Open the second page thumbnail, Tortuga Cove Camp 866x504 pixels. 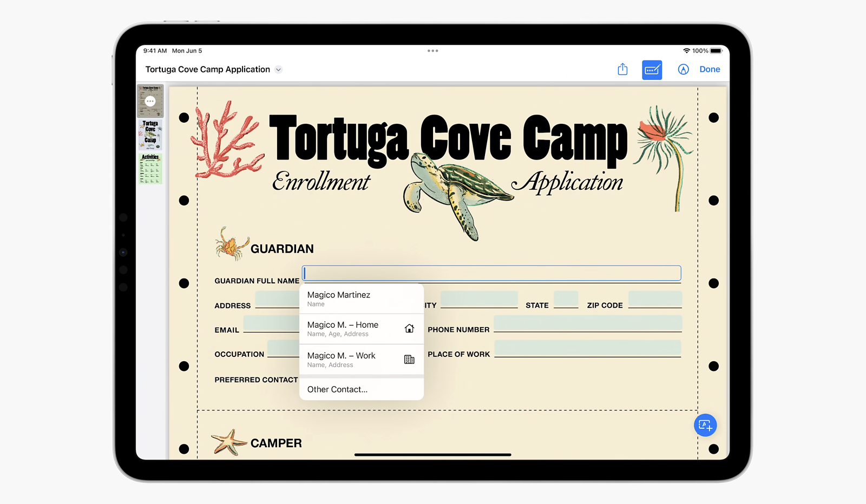[150, 135]
